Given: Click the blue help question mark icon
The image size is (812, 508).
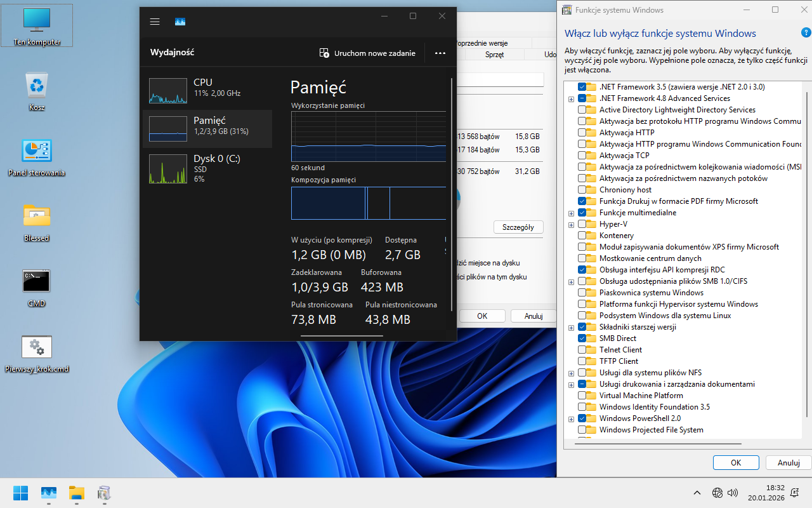Looking at the screenshot, I should tap(805, 33).
